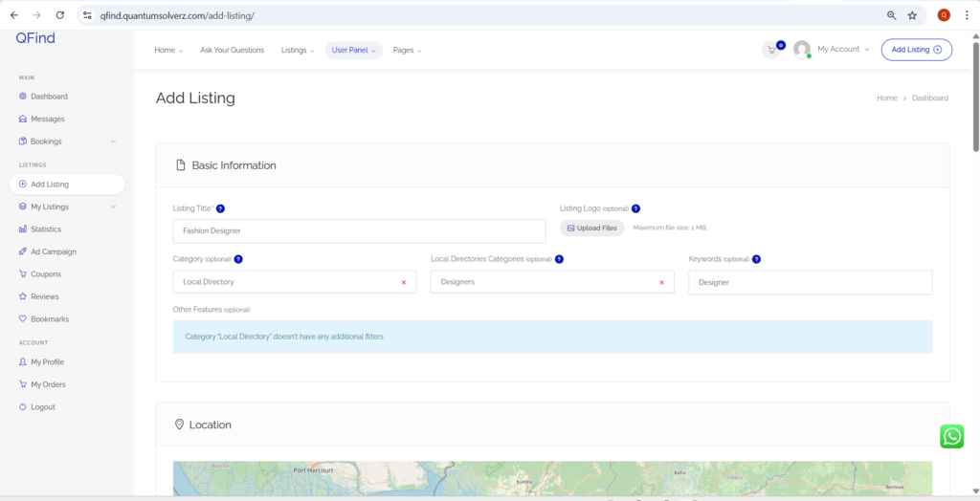Click the Listing Logo help icon
The image size is (980, 501).
(635, 208)
